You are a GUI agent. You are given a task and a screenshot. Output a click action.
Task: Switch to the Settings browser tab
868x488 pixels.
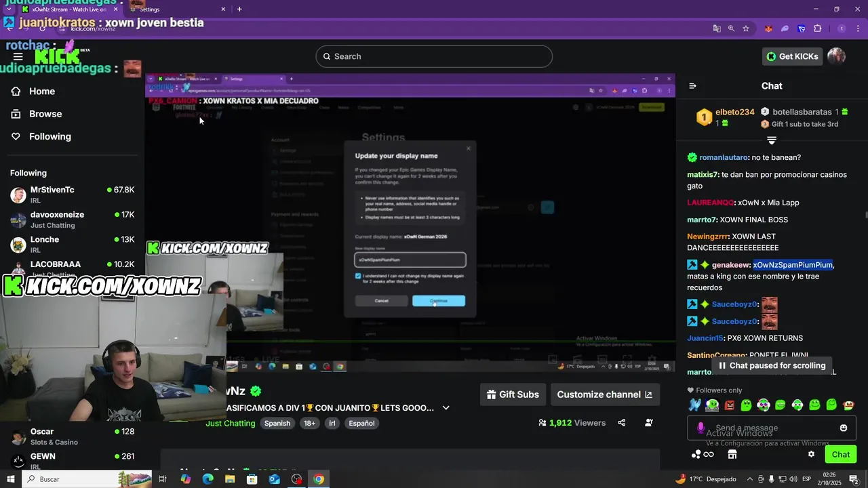pyautogui.click(x=176, y=9)
